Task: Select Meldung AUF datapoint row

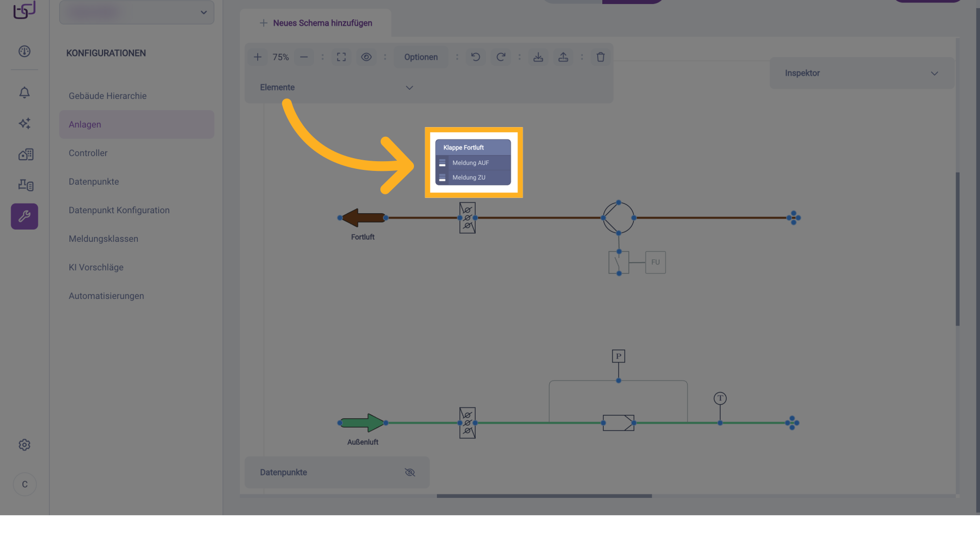Action: [471, 163]
